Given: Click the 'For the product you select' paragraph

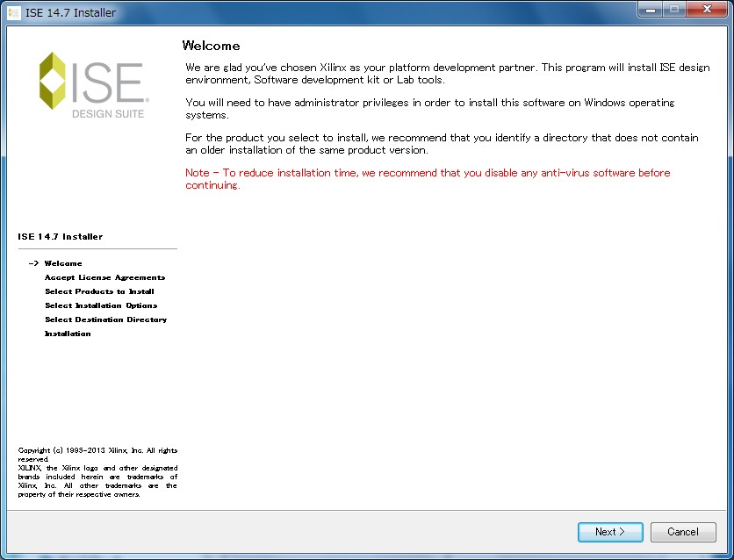Looking at the screenshot, I should click(442, 144).
